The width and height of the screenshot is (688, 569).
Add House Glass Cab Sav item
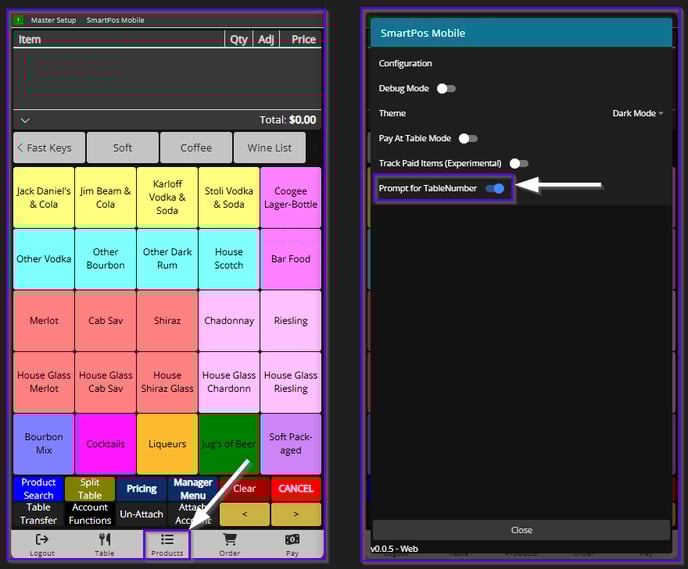point(105,382)
